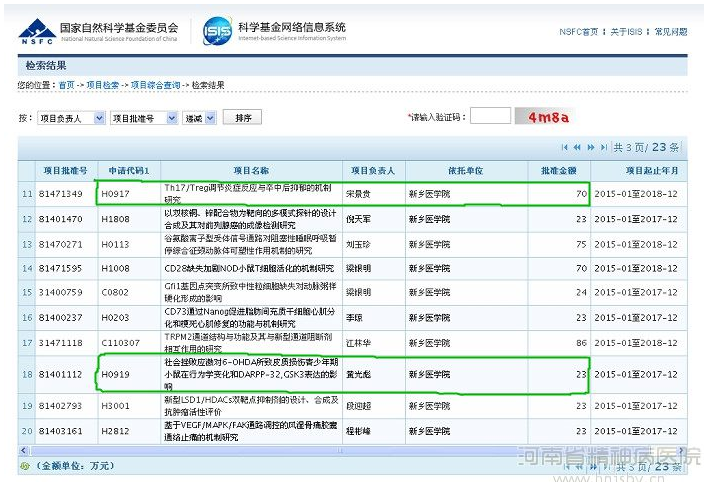Click application code H3001
The width and height of the screenshot is (707, 482).
(x=115, y=406)
